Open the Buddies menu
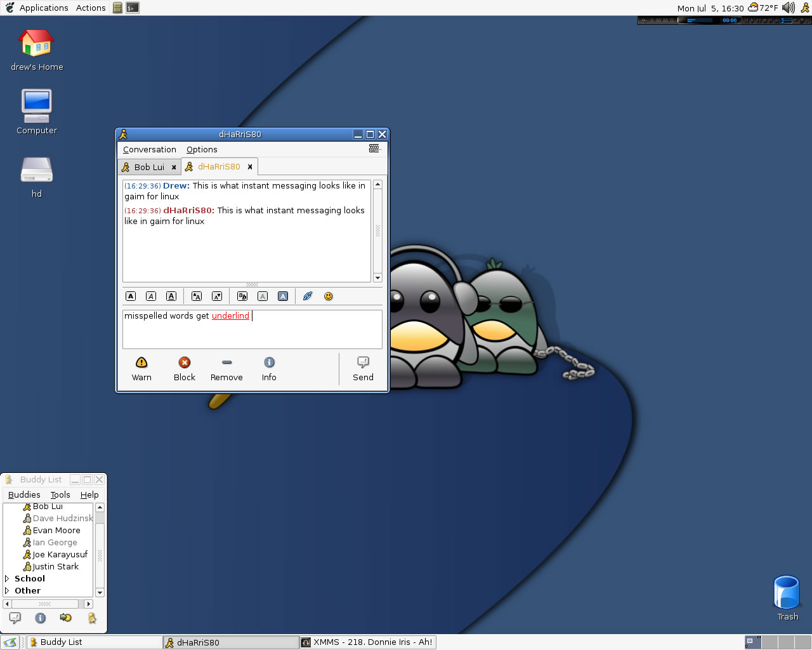This screenshot has height=650, width=812. [x=24, y=495]
